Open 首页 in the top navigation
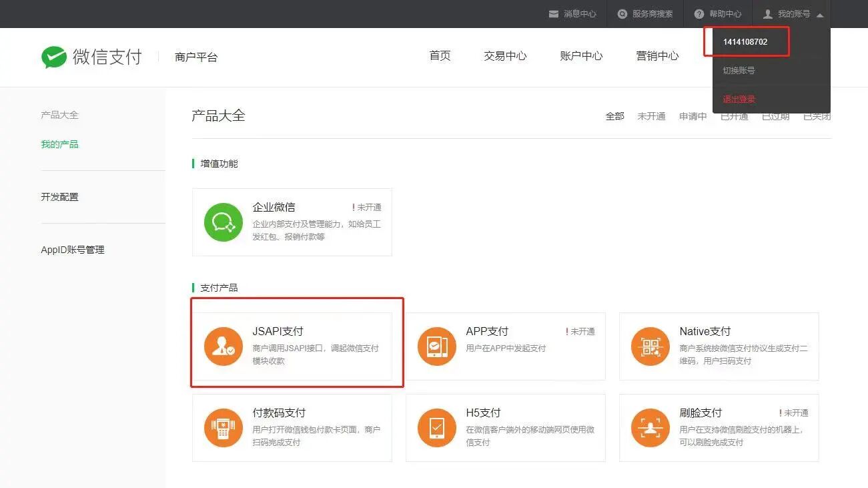 (x=440, y=56)
